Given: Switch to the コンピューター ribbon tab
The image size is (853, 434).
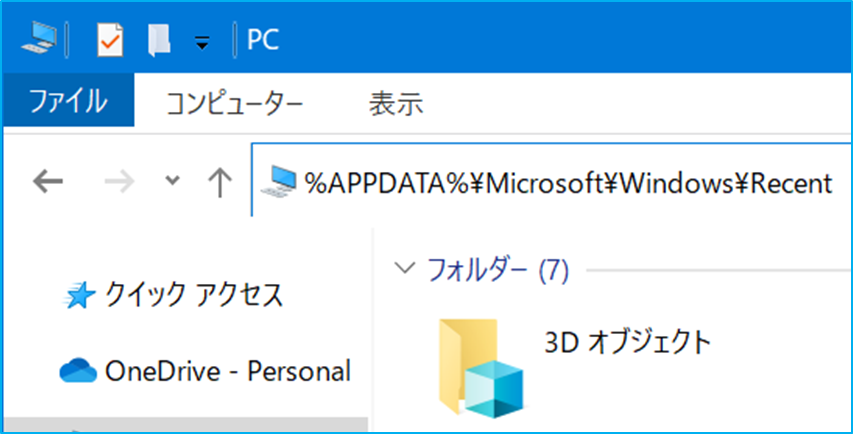Looking at the screenshot, I should pos(234,103).
